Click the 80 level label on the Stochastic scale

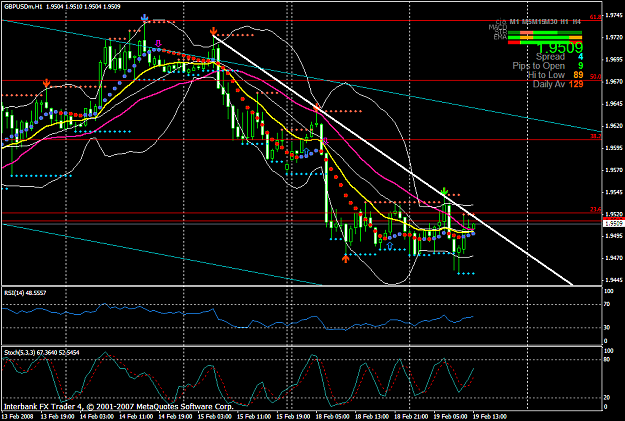(x=608, y=359)
